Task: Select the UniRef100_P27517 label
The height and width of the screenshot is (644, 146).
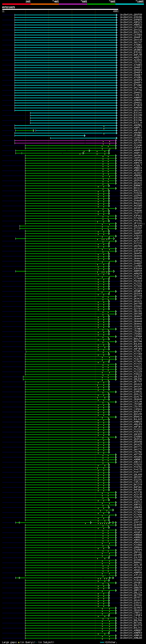Action: click(x=131, y=352)
